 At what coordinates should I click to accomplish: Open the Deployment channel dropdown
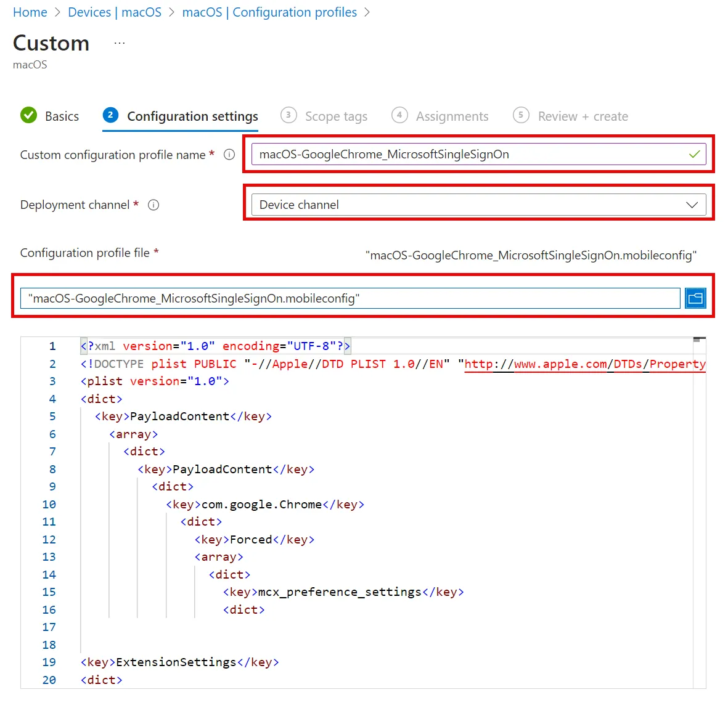click(x=479, y=205)
